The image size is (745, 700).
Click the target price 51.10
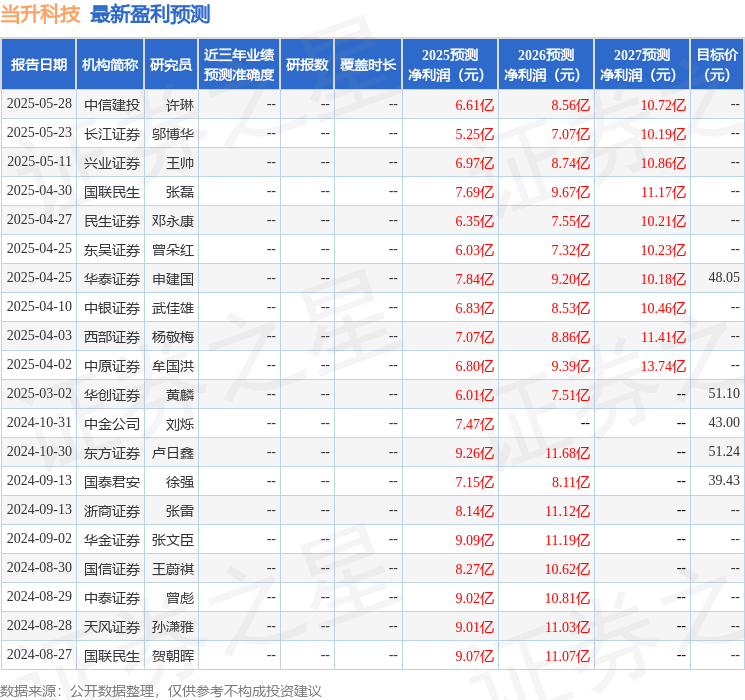[x=724, y=393]
